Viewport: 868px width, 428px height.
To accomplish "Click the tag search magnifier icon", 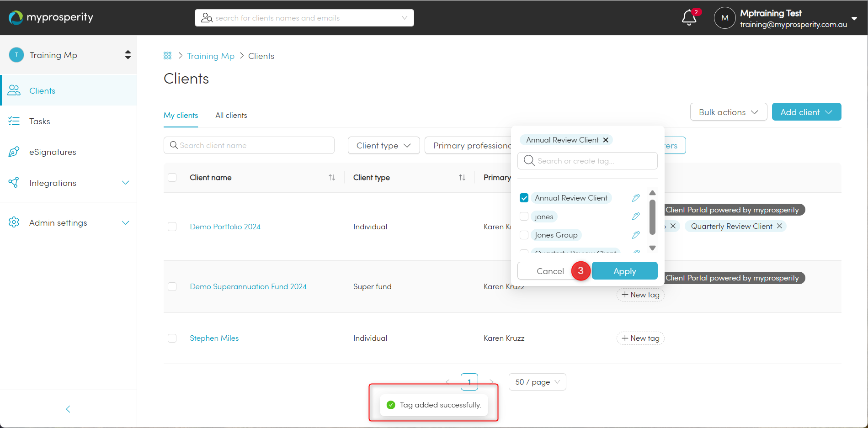I will tap(529, 161).
